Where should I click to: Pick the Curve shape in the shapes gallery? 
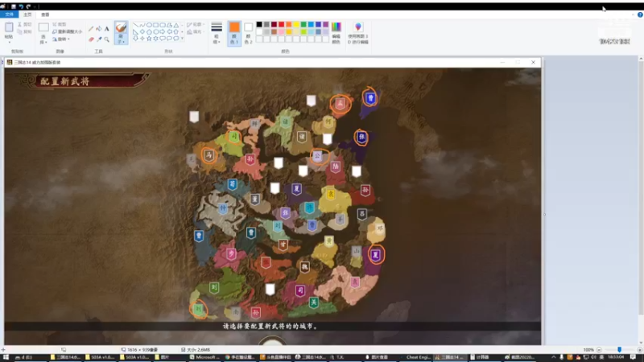point(142,25)
